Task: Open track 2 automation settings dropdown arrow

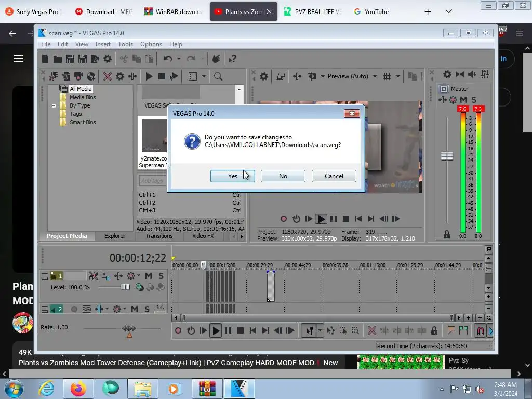Action: (x=125, y=309)
